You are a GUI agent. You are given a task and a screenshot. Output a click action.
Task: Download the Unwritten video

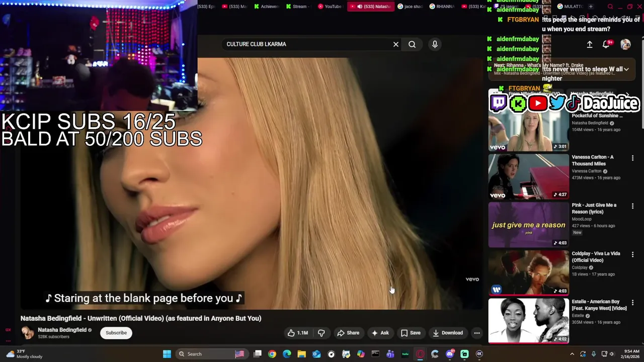[x=448, y=333]
